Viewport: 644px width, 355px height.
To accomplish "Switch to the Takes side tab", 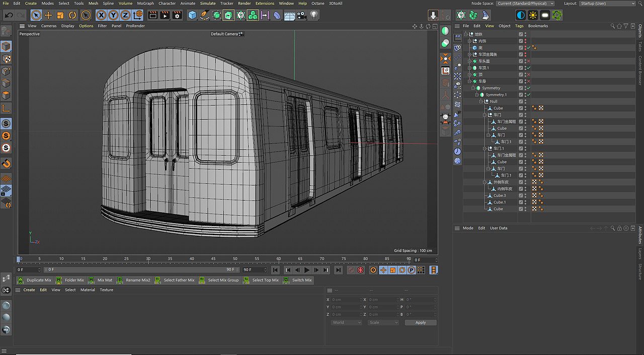I will (x=640, y=46).
